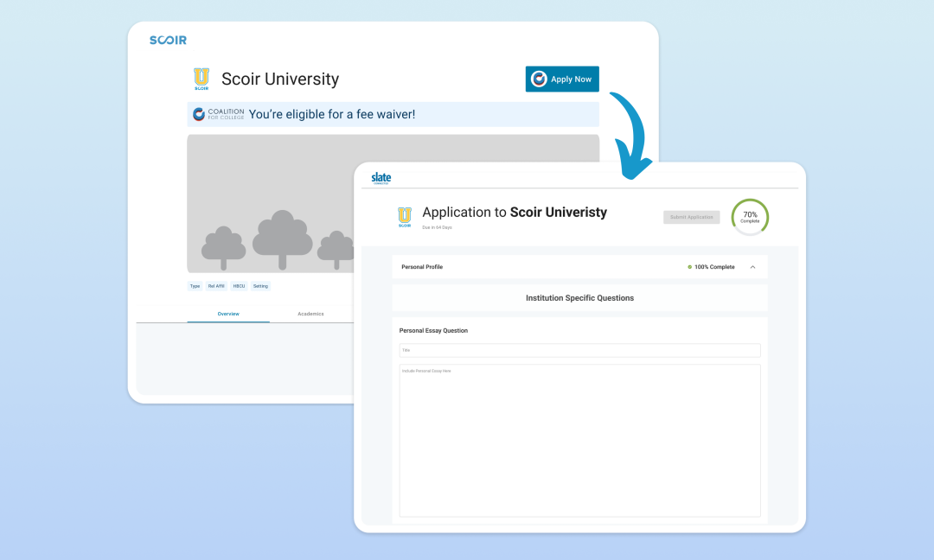
Task: Click the green status dot beside 100% Complete
Action: coord(689,267)
